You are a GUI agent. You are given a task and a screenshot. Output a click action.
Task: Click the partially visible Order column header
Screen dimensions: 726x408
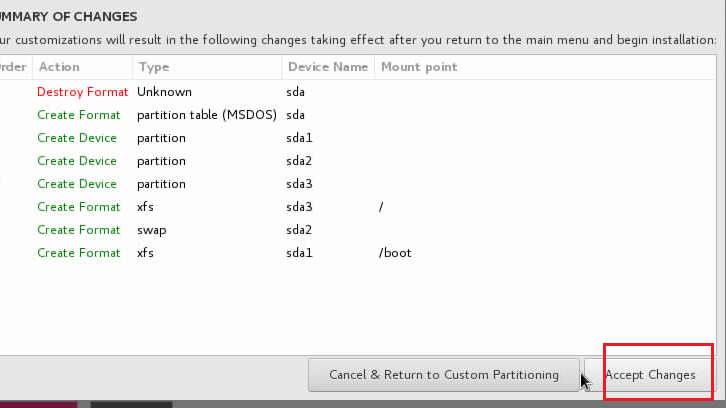14,67
